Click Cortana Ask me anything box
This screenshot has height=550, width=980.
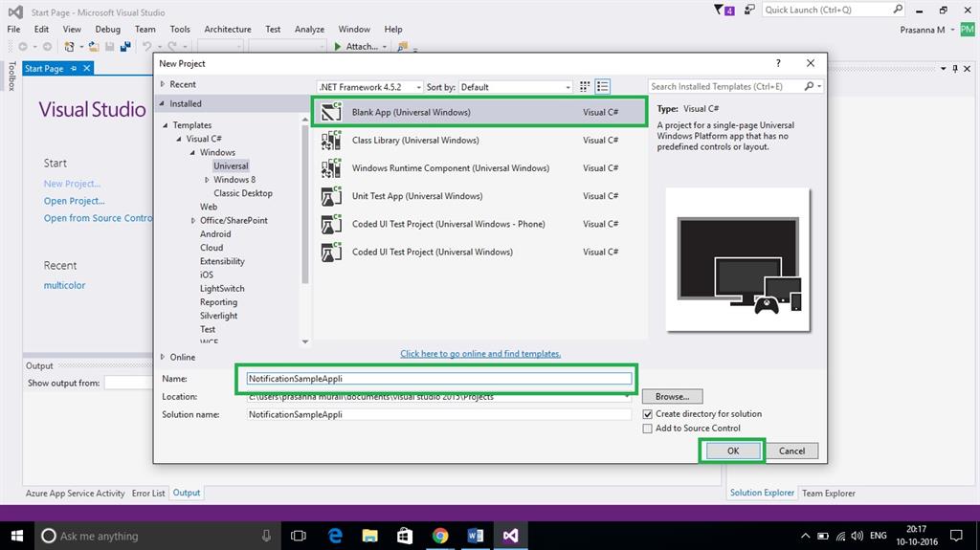[x=156, y=536]
